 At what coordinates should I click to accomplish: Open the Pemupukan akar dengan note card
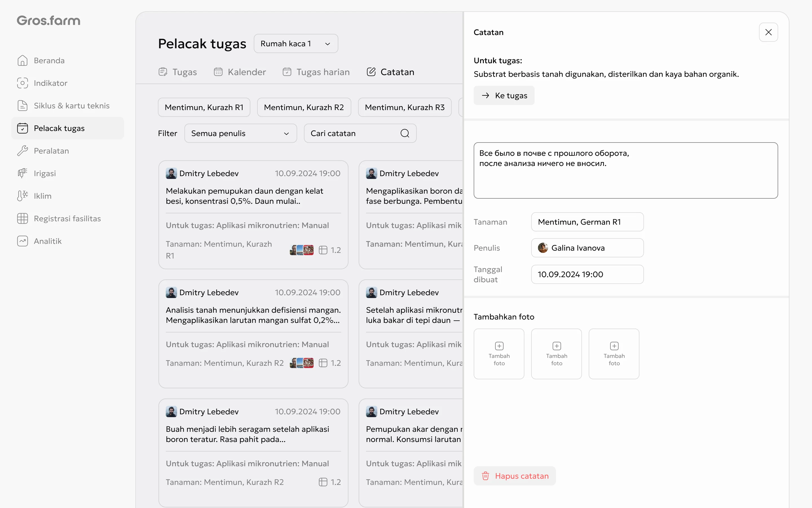coord(411,453)
